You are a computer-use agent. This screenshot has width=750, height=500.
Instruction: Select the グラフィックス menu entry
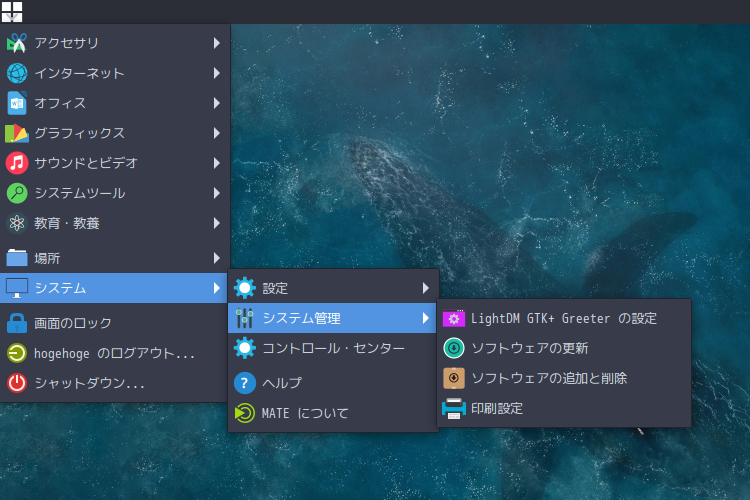pos(114,133)
